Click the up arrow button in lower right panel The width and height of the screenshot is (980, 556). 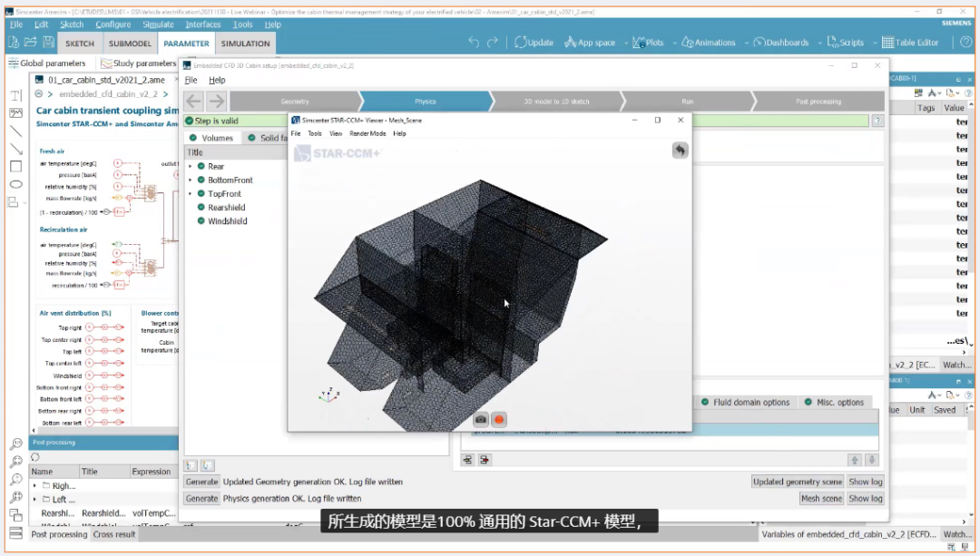coord(855,460)
